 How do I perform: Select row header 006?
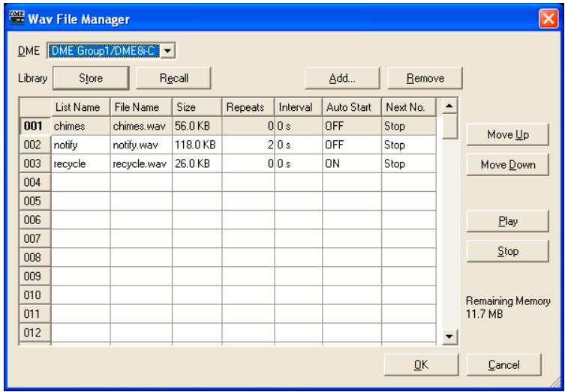pos(35,220)
